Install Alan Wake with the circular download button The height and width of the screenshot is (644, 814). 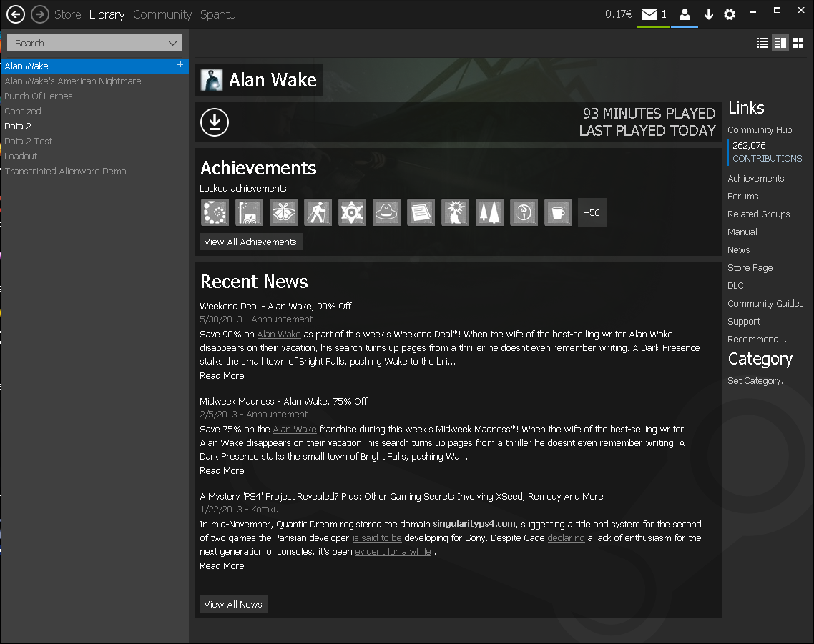click(x=215, y=122)
